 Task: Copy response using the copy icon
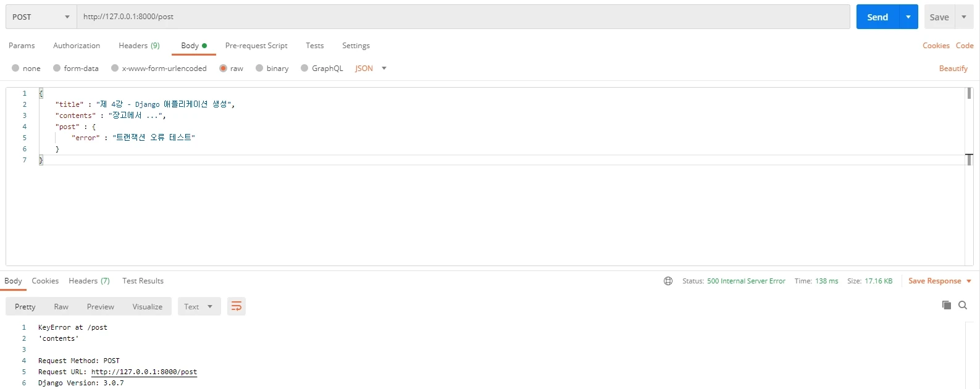pyautogui.click(x=946, y=305)
